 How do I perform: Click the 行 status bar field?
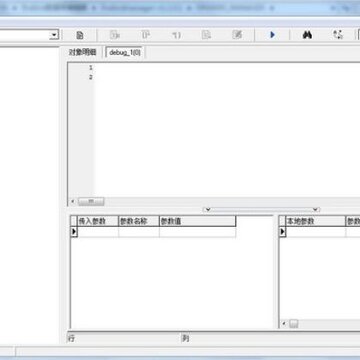tap(123, 339)
